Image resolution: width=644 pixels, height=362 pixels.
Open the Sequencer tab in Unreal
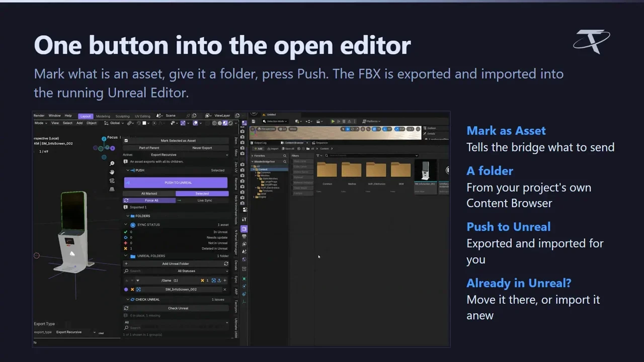pyautogui.click(x=321, y=143)
